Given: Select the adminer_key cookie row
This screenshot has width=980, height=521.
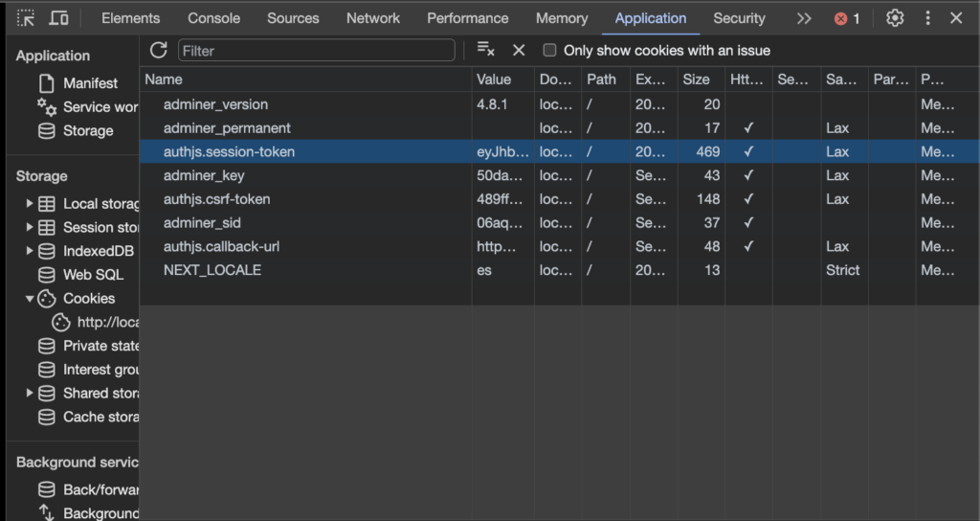Looking at the screenshot, I should (559, 176).
